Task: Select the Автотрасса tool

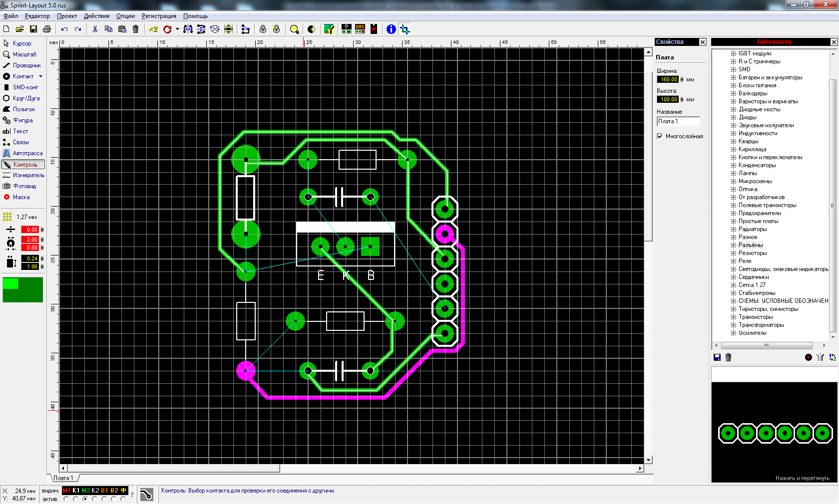Action: click(x=27, y=153)
